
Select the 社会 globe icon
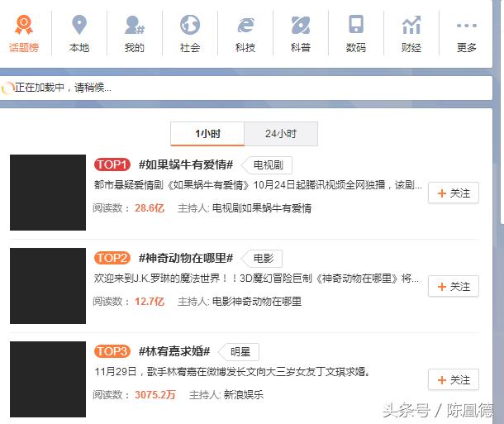coord(190,25)
